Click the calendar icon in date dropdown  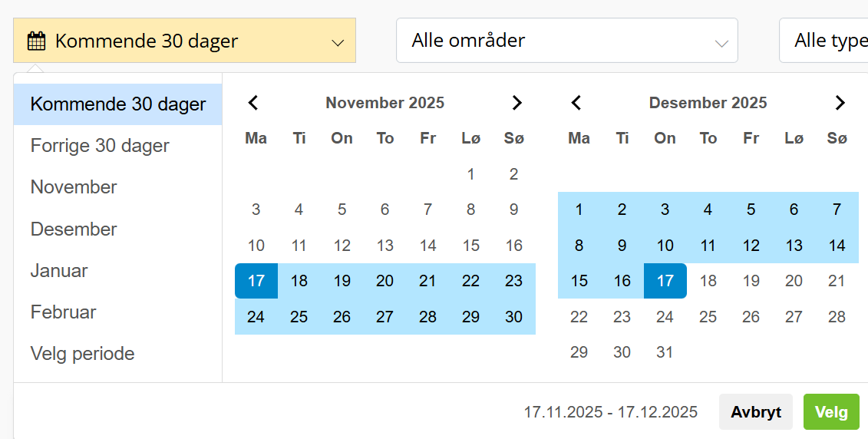(36, 41)
